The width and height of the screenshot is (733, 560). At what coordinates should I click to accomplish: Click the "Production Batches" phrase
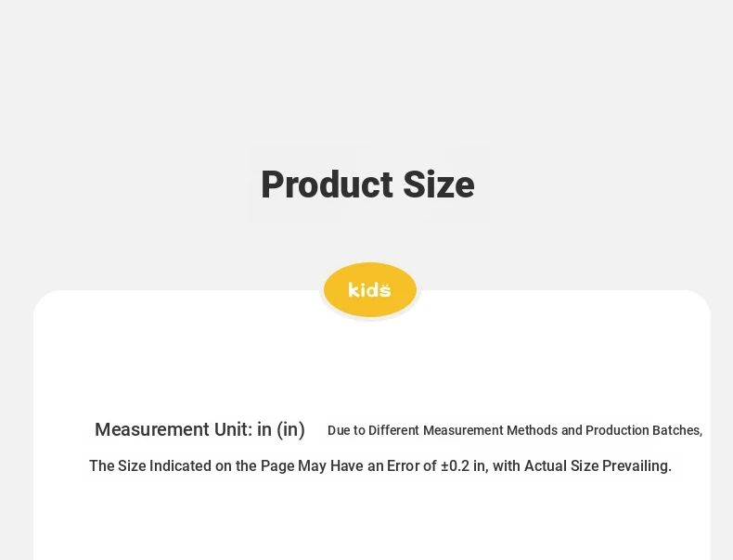point(643,430)
